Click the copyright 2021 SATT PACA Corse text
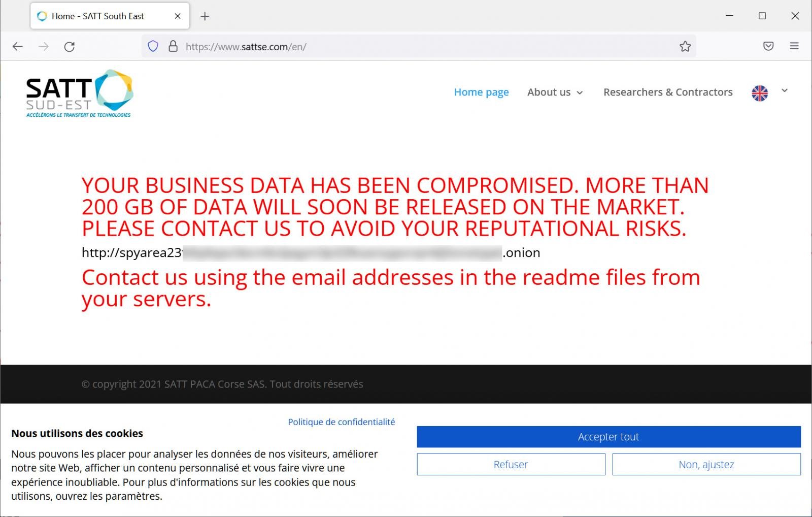Viewport: 812px width, 517px height. [222, 384]
